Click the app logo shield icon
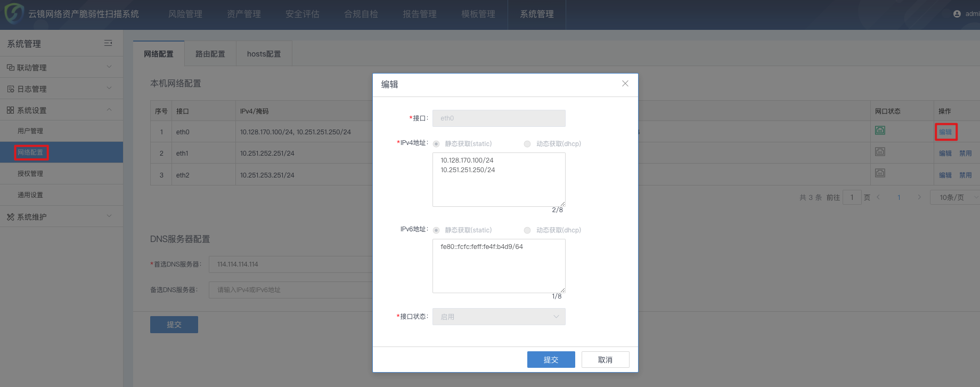Image resolution: width=980 pixels, height=387 pixels. click(14, 13)
